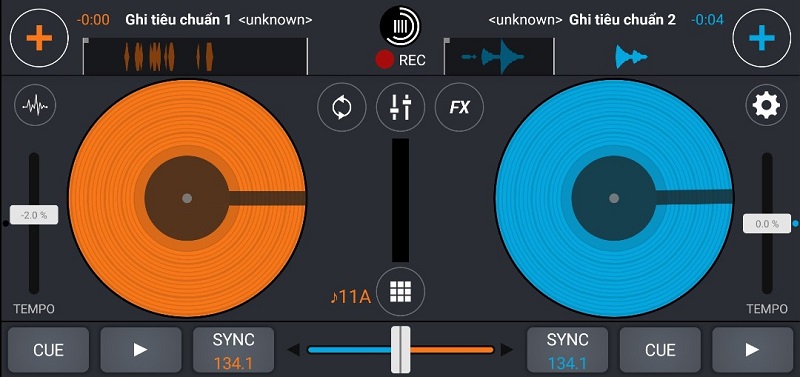Click the crossfader handle
The image size is (800, 377).
401,350
